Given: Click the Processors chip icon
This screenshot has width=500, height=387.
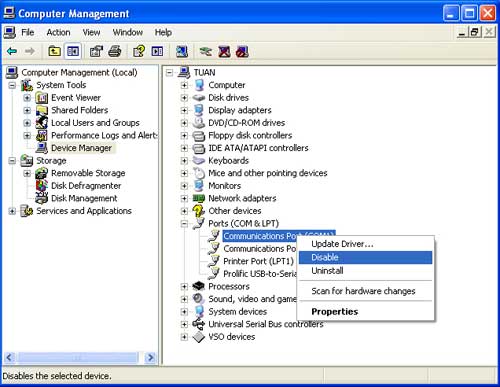Looking at the screenshot, I should tap(199, 286).
